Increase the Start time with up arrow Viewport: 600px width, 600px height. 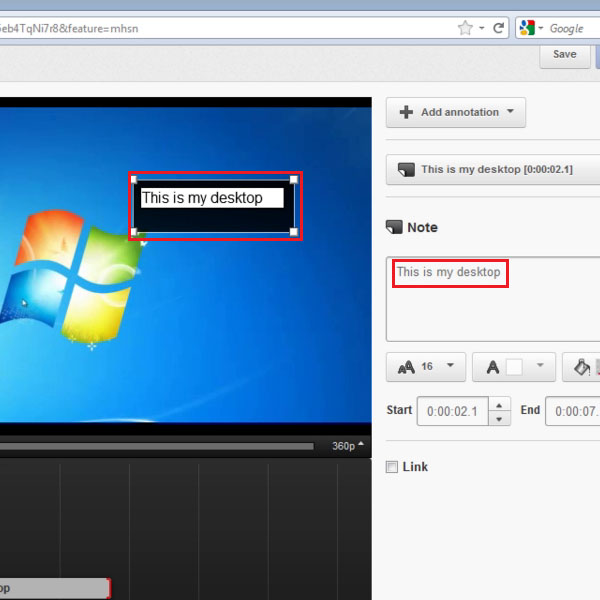point(499,405)
